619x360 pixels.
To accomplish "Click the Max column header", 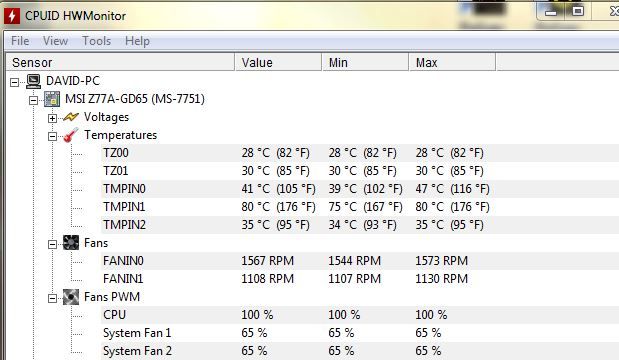I will click(x=452, y=62).
